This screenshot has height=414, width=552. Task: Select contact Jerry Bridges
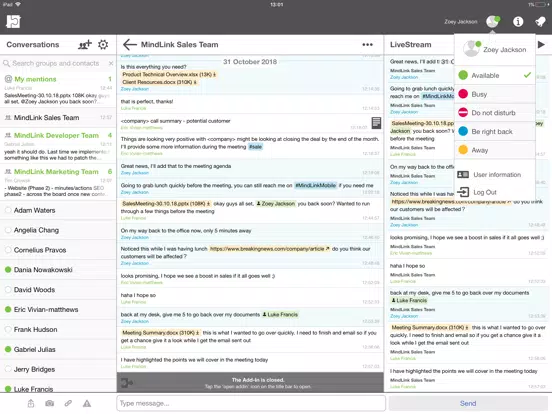[x=58, y=369]
